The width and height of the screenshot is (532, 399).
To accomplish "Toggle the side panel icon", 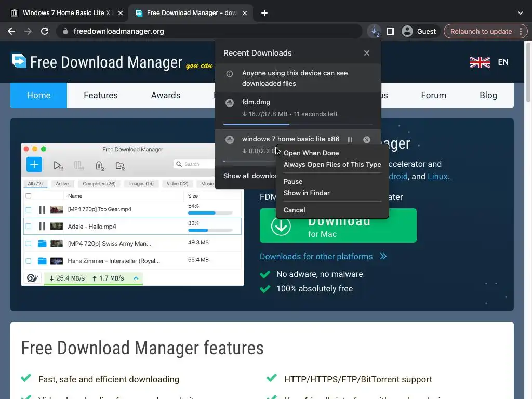I will pyautogui.click(x=391, y=31).
